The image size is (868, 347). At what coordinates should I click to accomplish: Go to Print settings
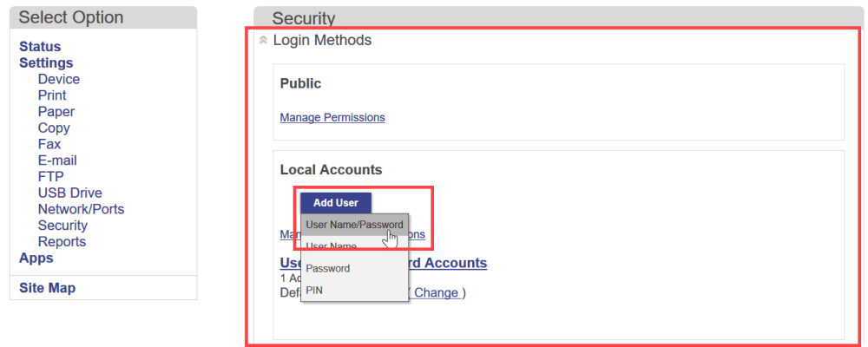tap(52, 95)
